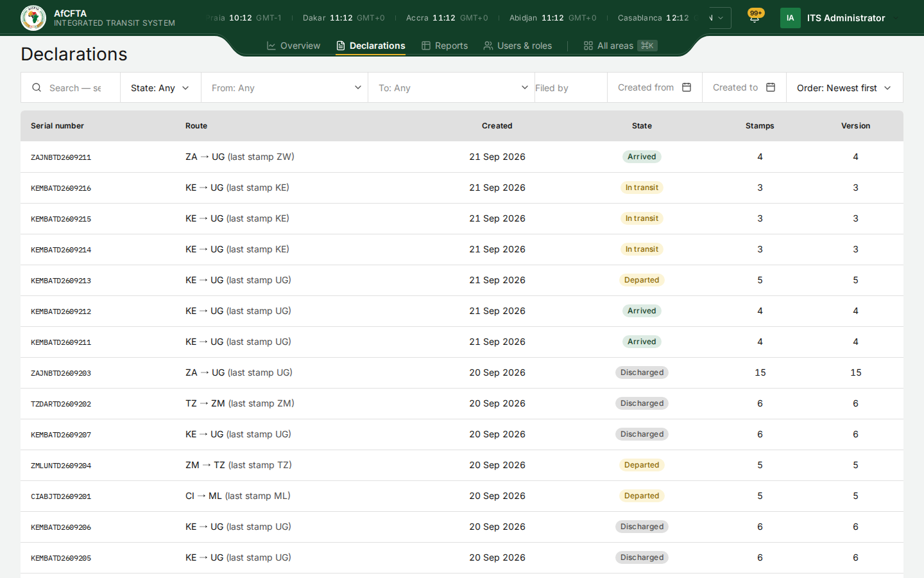This screenshot has height=578, width=924.
Task: Open the Created from calendar icon
Action: click(x=687, y=87)
